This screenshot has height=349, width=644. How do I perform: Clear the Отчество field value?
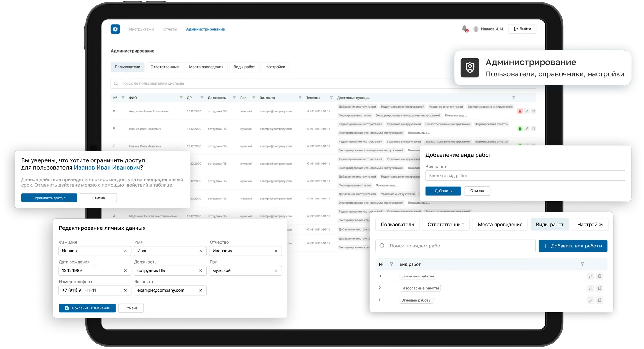click(x=276, y=251)
